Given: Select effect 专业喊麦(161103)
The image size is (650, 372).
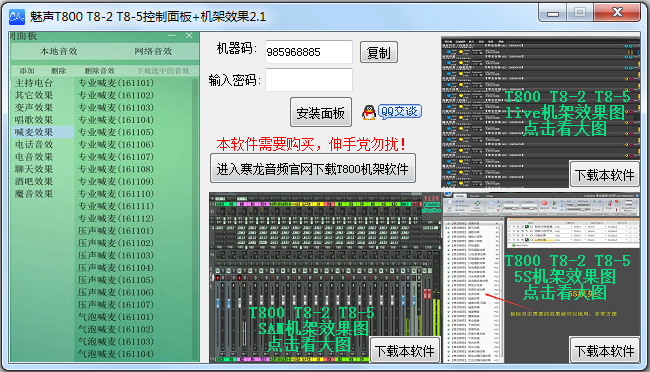Looking at the screenshot, I should tap(116, 107).
